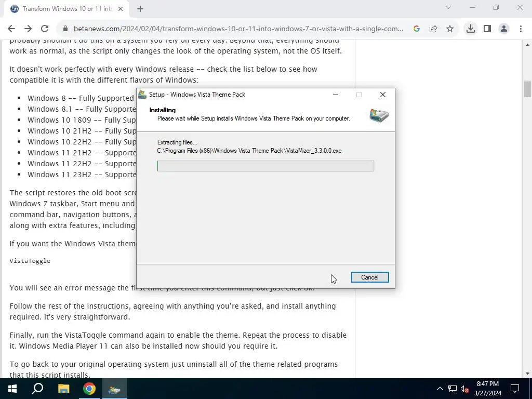532x399 pixels.
Task: Cancel the Vista Theme Pack installation
Action: pyautogui.click(x=370, y=277)
